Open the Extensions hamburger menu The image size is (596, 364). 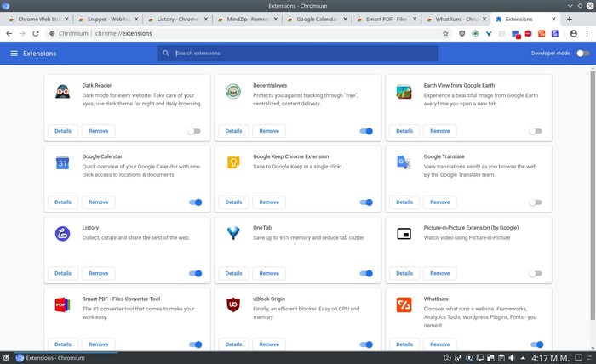point(14,54)
